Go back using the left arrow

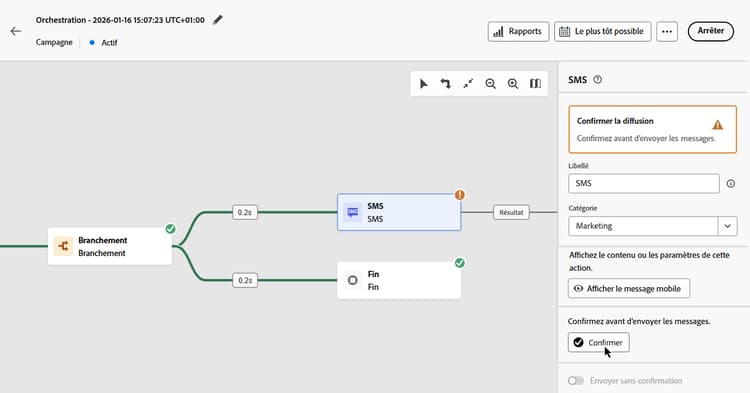(x=16, y=31)
